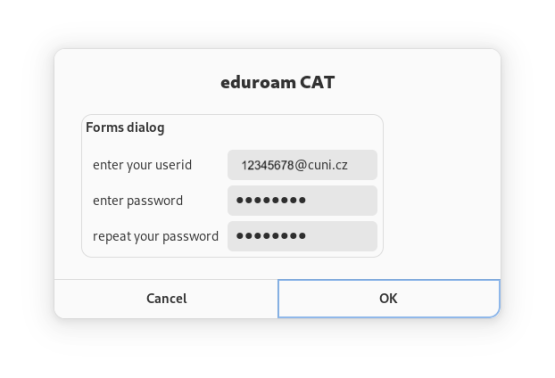555x378 pixels.
Task: Click the Forms dialog heading
Action: pyautogui.click(x=125, y=128)
